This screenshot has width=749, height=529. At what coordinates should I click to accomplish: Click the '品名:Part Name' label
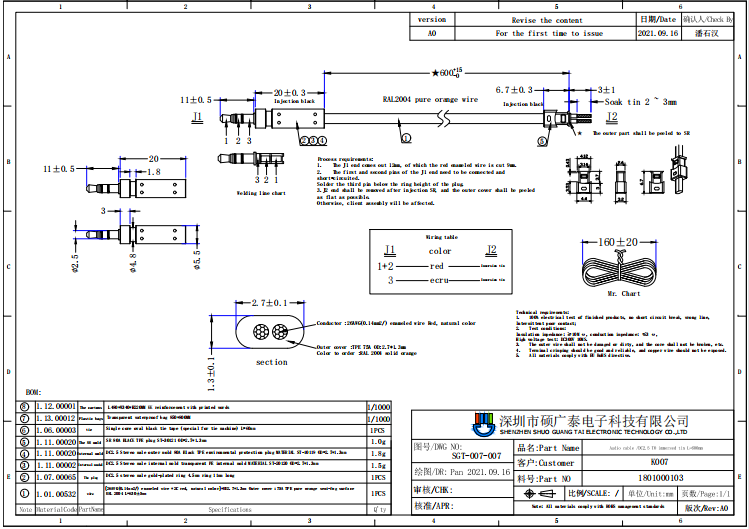[548, 448]
